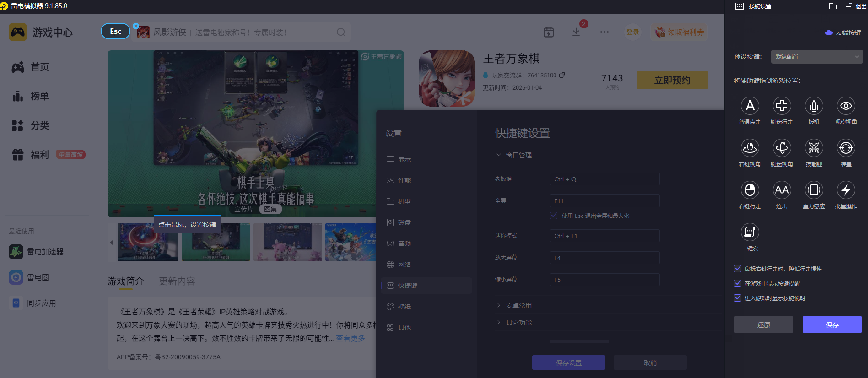Go to 首页 in game center sidebar
The width and height of the screenshot is (868, 378).
click(30, 67)
